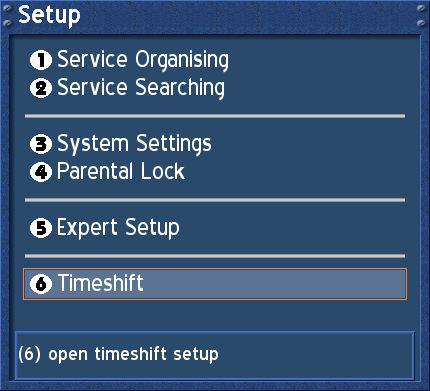
Task: Click the separator line under Expert Setup
Action: point(215,256)
